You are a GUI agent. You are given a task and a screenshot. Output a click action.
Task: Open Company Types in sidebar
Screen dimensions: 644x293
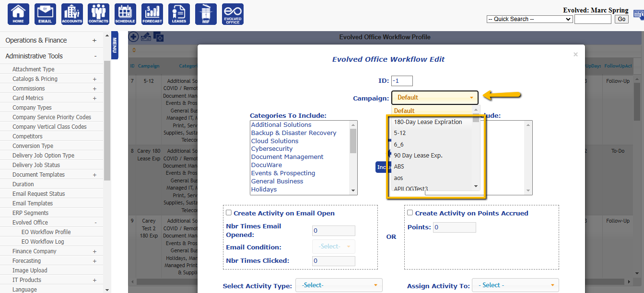point(32,108)
